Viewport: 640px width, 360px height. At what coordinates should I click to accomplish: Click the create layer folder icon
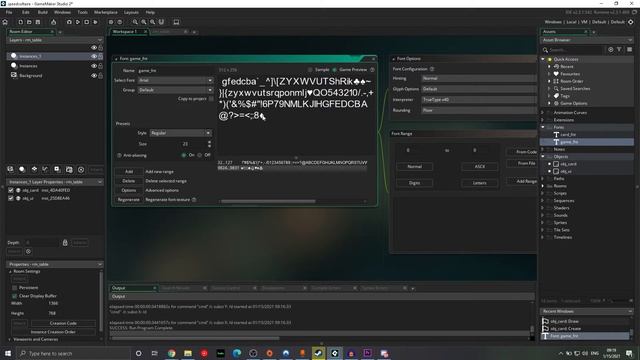coord(69,169)
